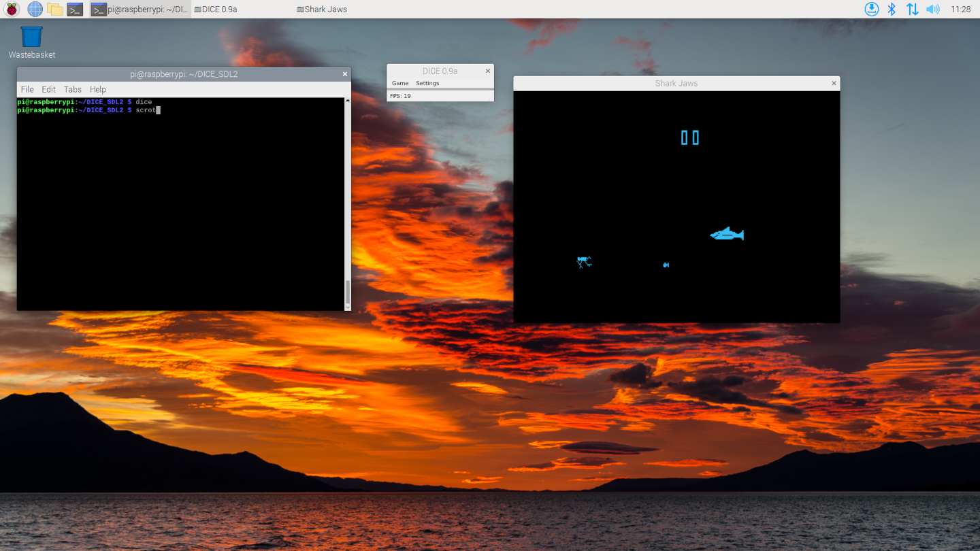Open the network connections tray icon
The height and width of the screenshot is (551, 980).
coord(912,9)
